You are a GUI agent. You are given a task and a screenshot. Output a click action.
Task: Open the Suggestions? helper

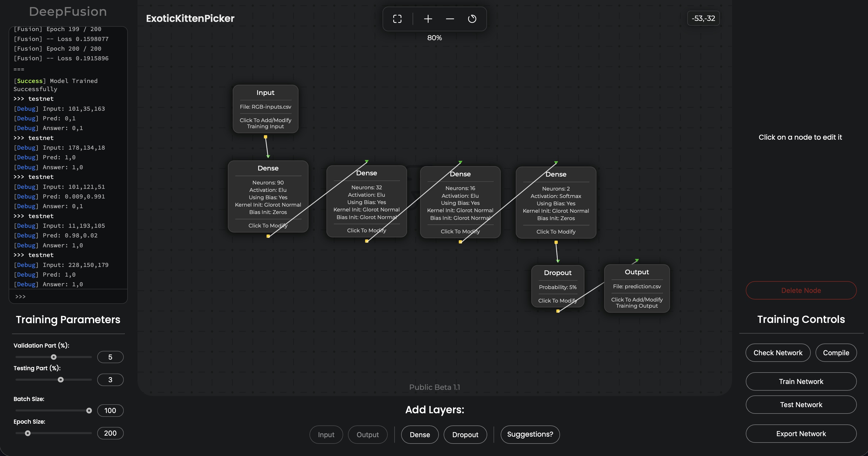pos(530,434)
